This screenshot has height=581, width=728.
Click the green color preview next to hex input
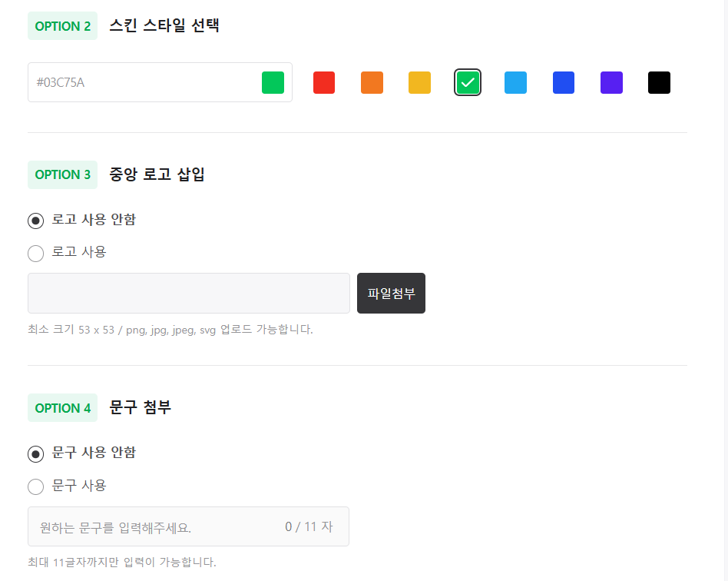(273, 82)
